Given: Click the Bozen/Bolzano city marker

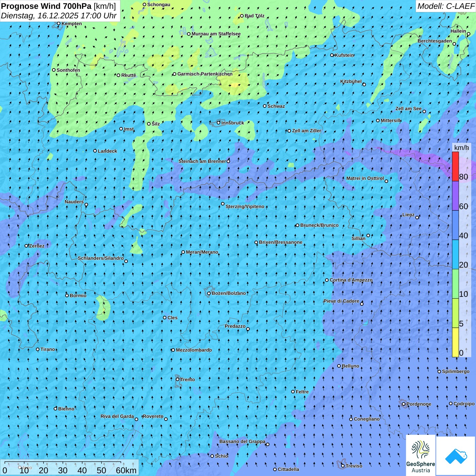Looking at the screenshot, I should [209, 293].
